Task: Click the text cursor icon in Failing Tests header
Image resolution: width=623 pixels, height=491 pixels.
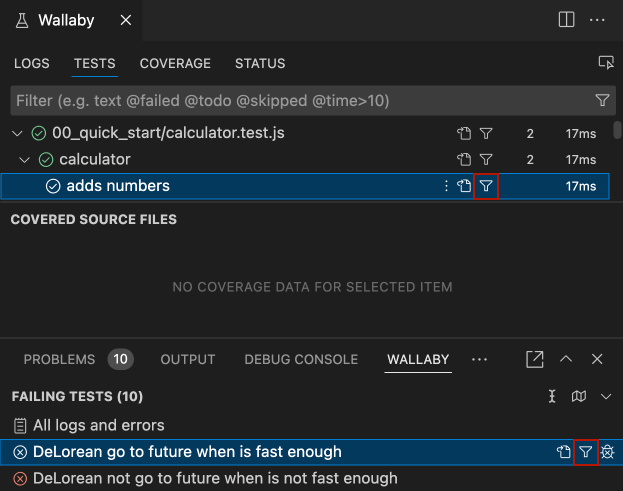Action: [552, 396]
